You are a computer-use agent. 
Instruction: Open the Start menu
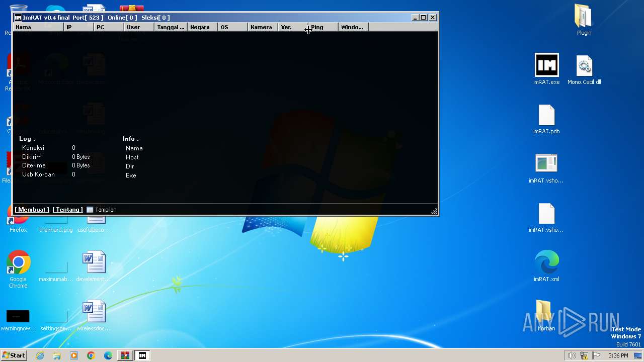[x=14, y=355]
